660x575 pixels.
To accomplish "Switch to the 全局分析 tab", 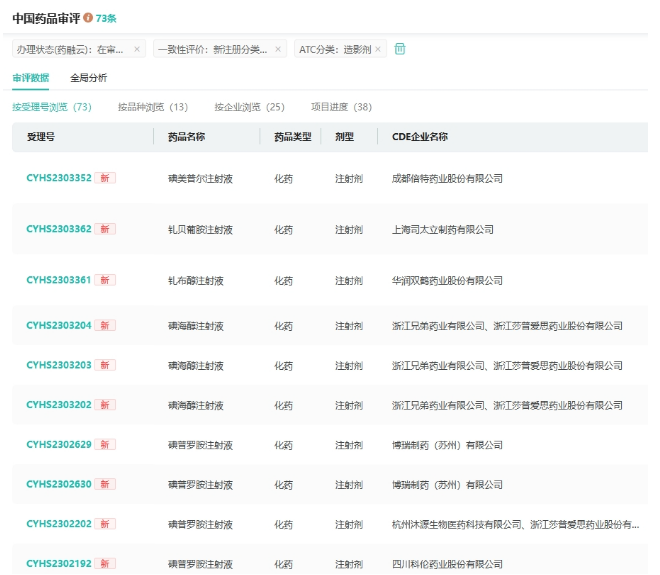I will click(x=88, y=78).
